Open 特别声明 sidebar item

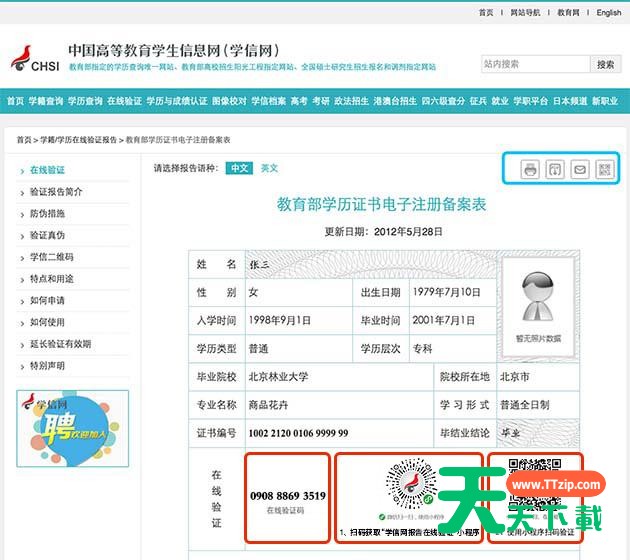pyautogui.click(x=47, y=366)
